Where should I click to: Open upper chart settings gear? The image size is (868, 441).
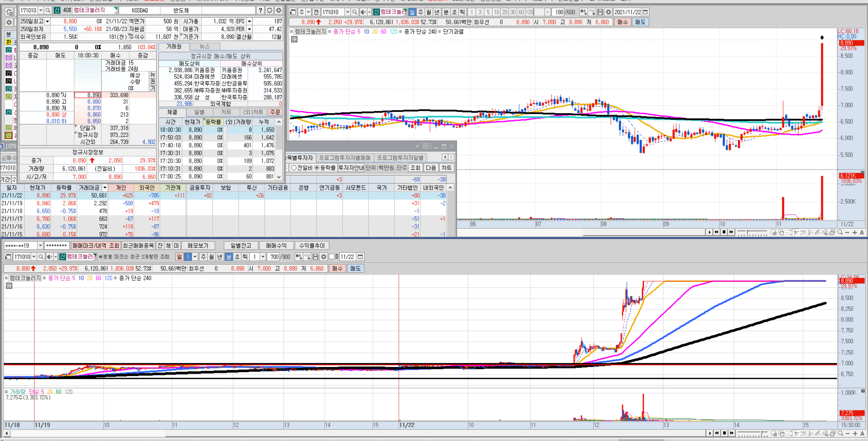(608, 12)
